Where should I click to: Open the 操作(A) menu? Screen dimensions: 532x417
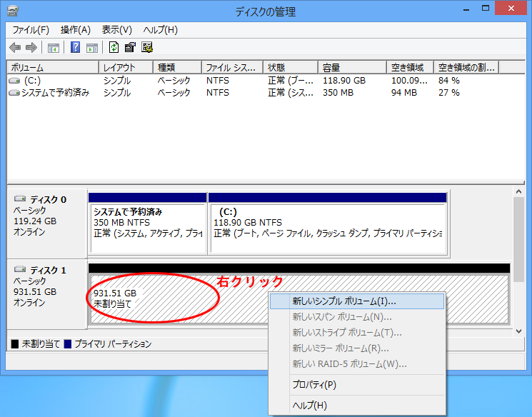tap(76, 30)
